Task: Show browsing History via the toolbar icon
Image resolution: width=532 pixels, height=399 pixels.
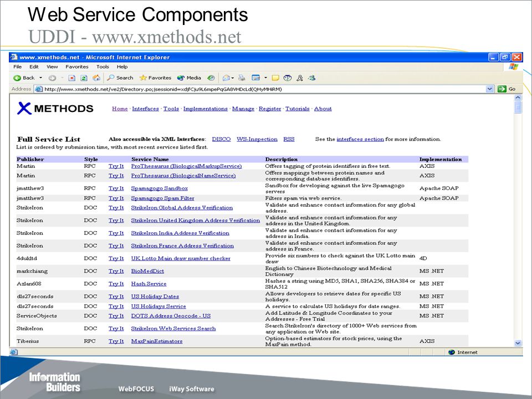Action: tap(211, 78)
